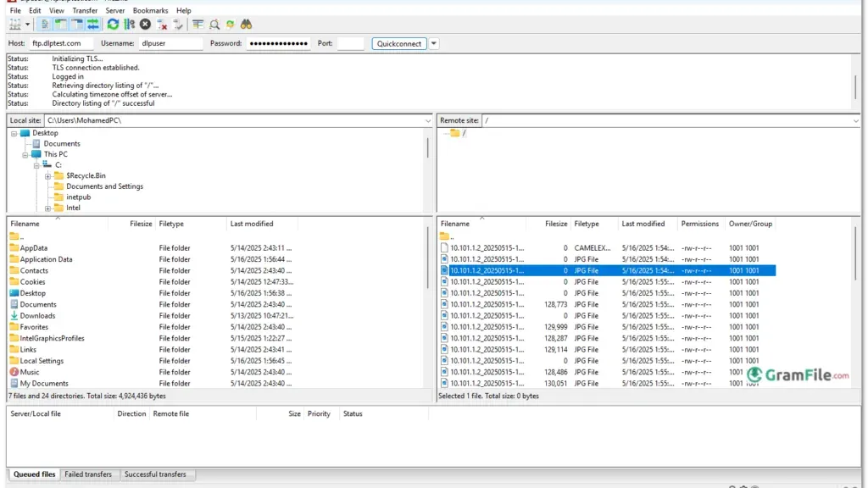Collapse the C: drive tree node
The width and height of the screenshot is (868, 488).
pos(36,165)
